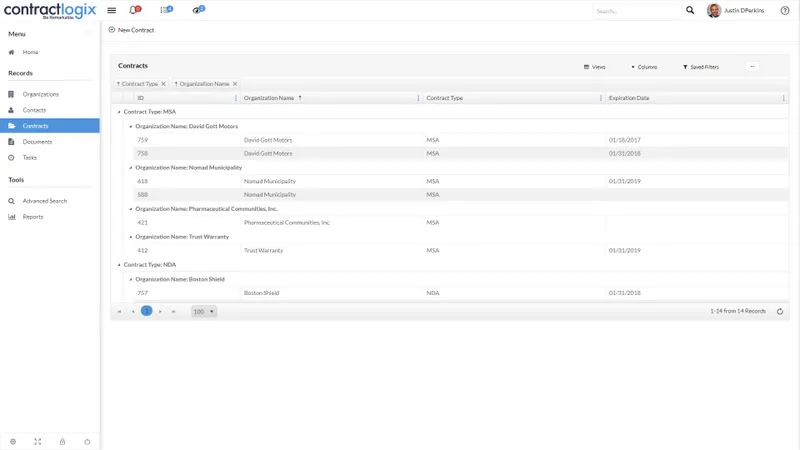Image resolution: width=800 pixels, height=450 pixels.
Task: Collapse Pharmaceutical Communities, Inc. group
Action: pyautogui.click(x=131, y=209)
